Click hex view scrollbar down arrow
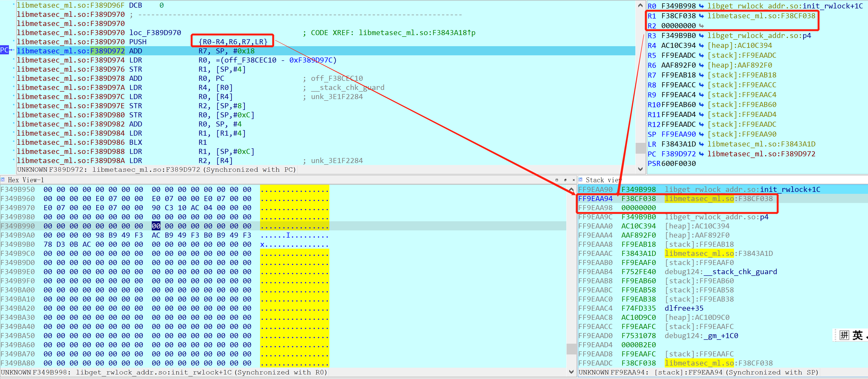The width and height of the screenshot is (868, 379). click(571, 372)
